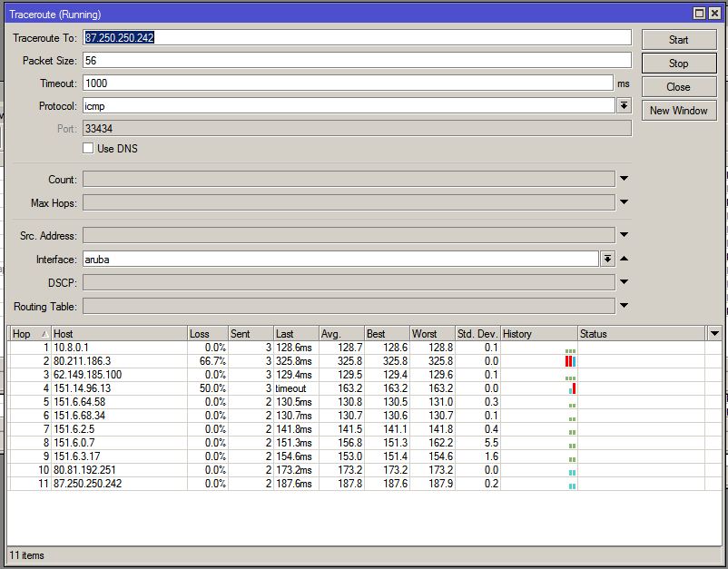Image resolution: width=728 pixels, height=569 pixels.
Task: Sort table by Best column header
Action: pos(388,334)
